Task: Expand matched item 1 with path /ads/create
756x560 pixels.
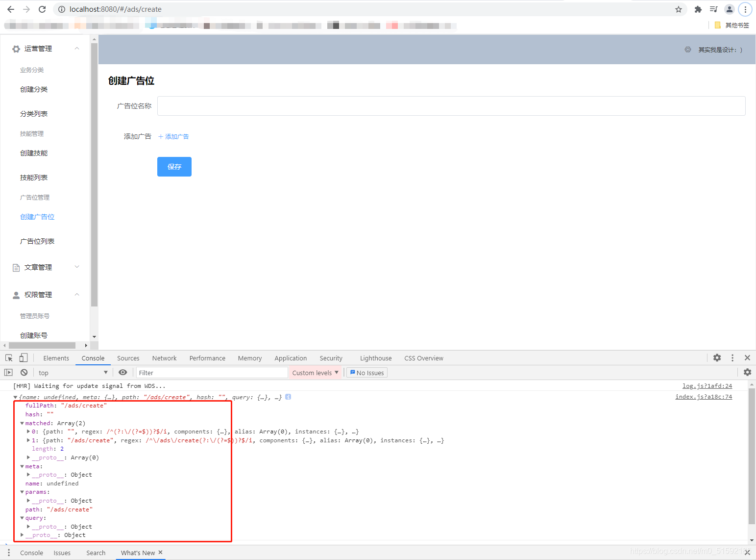Action: (x=28, y=440)
